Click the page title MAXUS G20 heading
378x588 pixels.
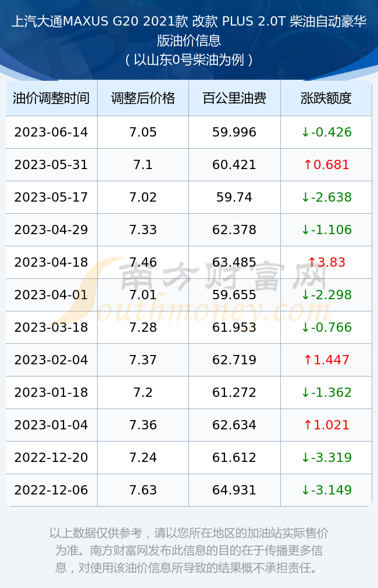pos(189,31)
